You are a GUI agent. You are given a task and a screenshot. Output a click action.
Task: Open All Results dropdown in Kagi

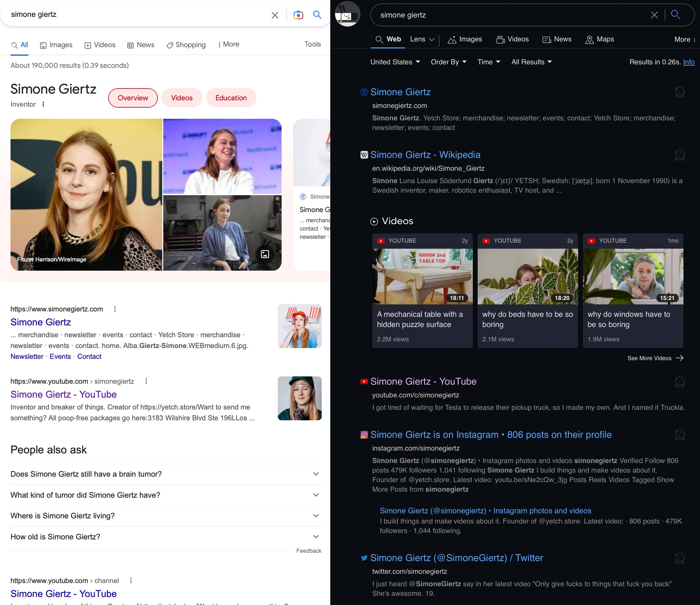pyautogui.click(x=532, y=62)
